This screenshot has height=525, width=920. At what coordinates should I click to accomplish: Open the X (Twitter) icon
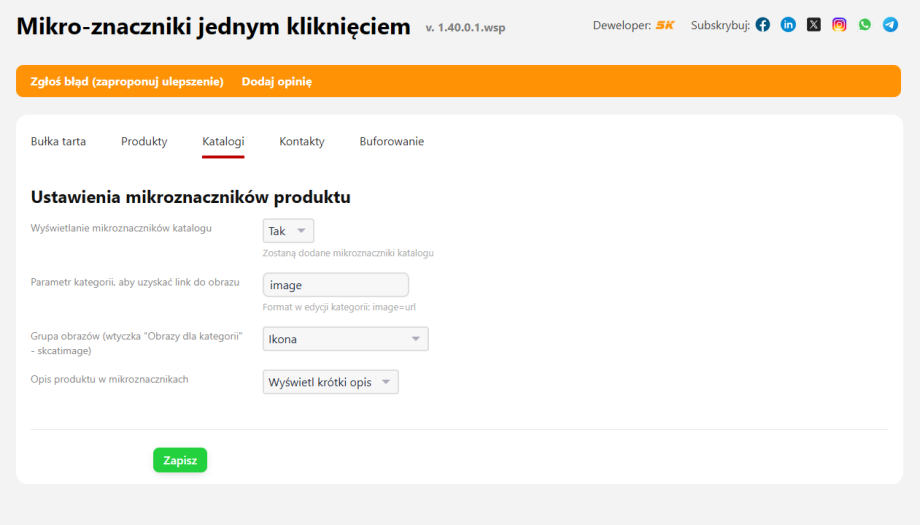click(x=814, y=25)
